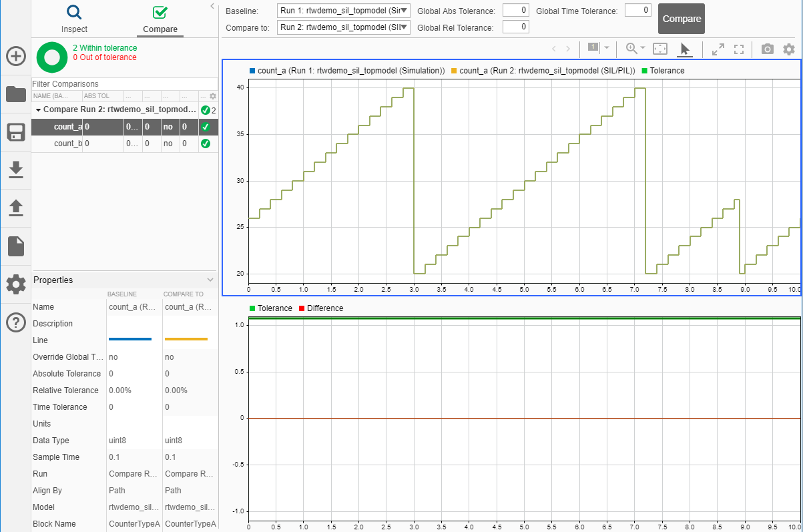
Task: Open plot settings gear in the toolbar
Action: pos(789,49)
